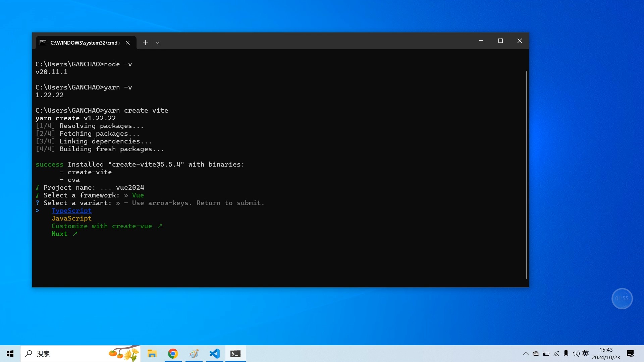
Task: Close the cmd.exe tab
Action: [128, 43]
